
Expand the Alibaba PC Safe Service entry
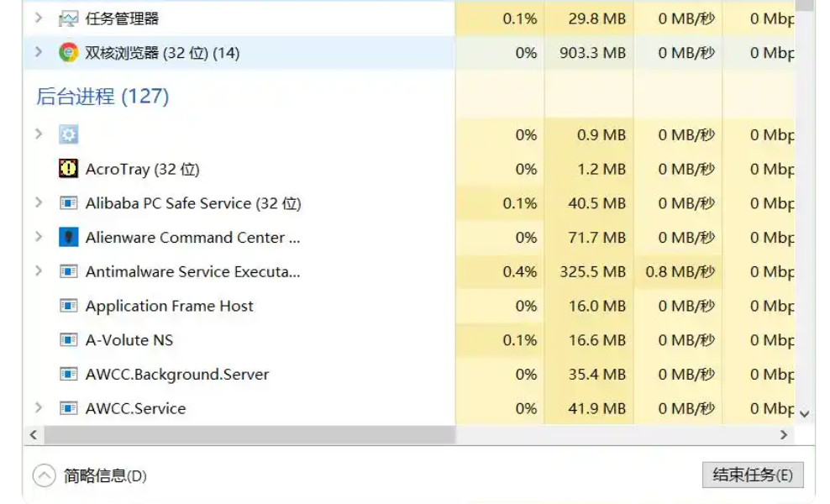coord(38,202)
